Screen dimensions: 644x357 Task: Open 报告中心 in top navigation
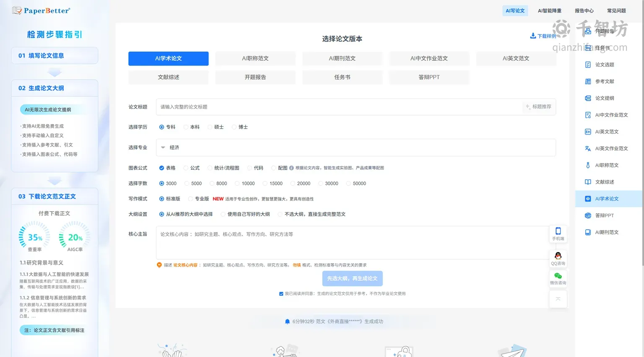584,11
